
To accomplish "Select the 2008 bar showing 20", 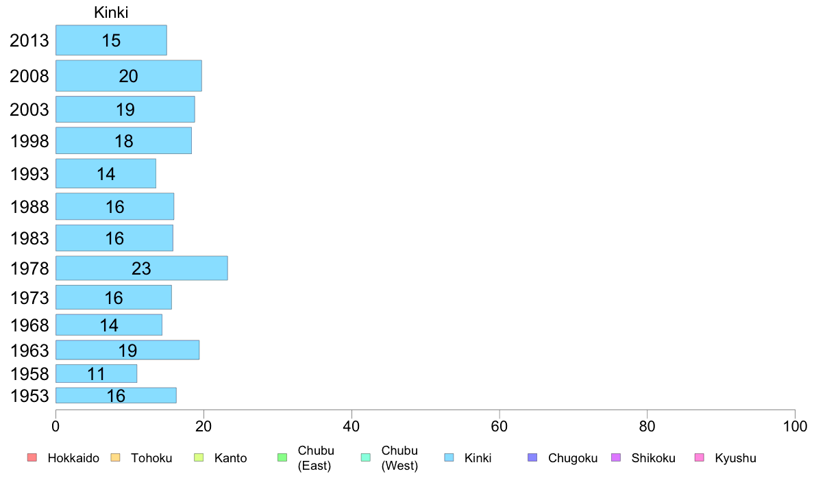I will point(129,76).
